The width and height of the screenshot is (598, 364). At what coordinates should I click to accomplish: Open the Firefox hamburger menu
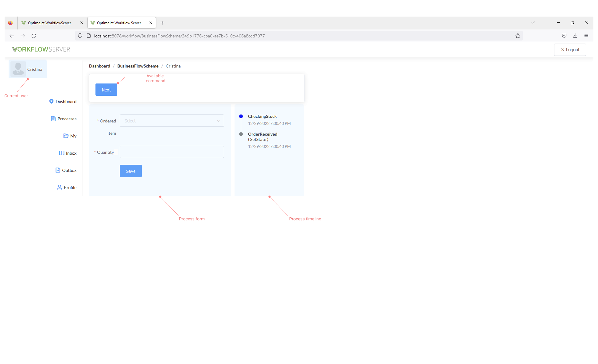click(586, 36)
